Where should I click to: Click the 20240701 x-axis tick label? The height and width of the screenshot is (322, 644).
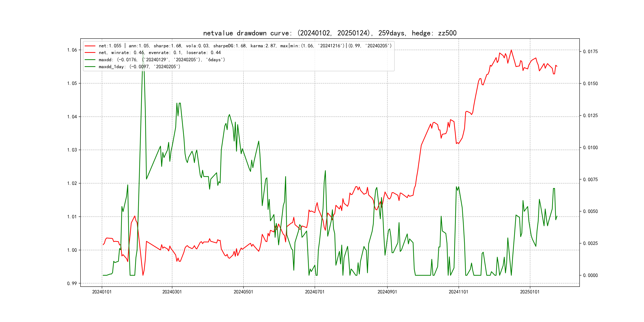(x=314, y=292)
